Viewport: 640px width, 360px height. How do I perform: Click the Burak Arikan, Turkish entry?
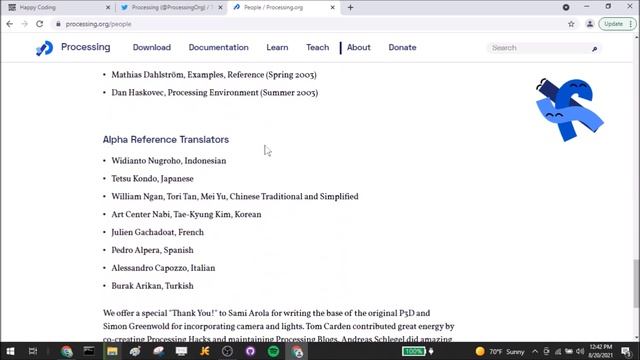point(152,286)
